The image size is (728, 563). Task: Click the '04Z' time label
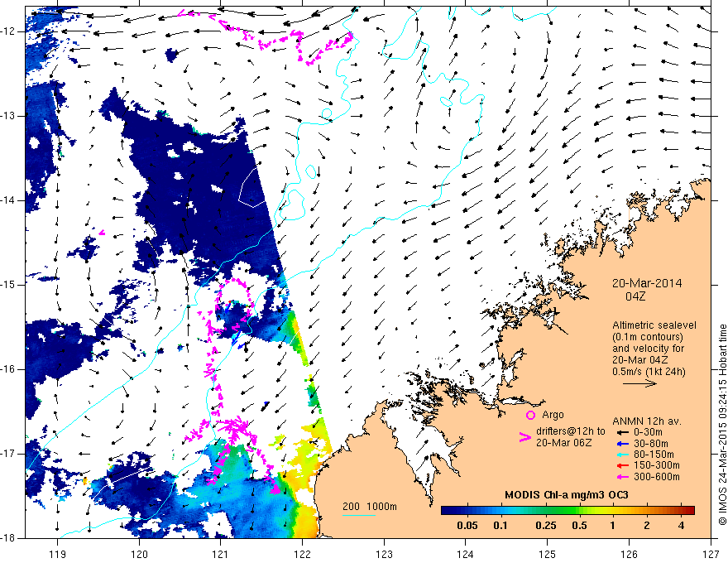[x=635, y=296]
